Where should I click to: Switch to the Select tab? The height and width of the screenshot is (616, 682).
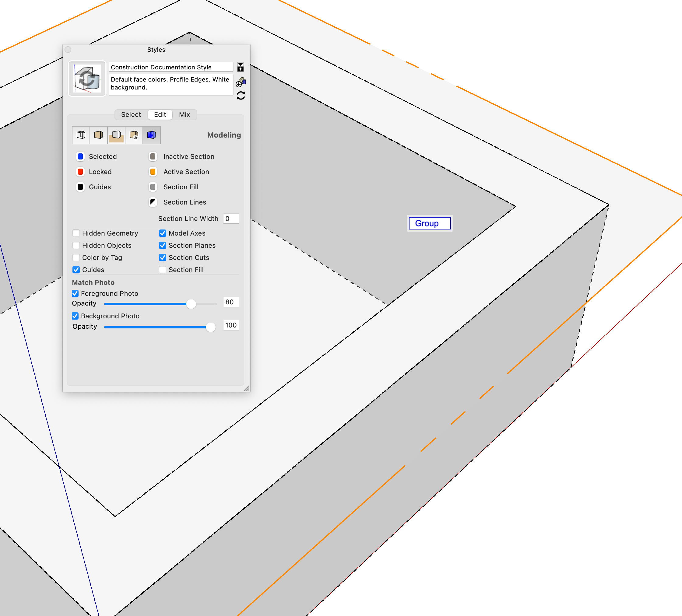[x=131, y=115]
